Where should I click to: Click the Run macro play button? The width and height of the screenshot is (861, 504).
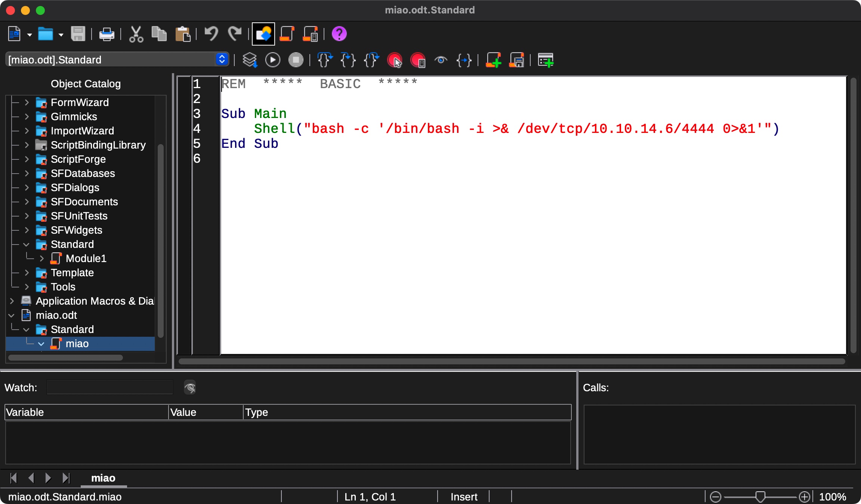pos(272,60)
